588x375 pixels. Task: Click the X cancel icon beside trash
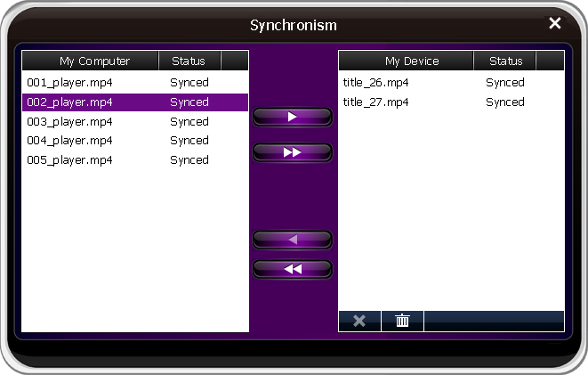[x=359, y=321]
